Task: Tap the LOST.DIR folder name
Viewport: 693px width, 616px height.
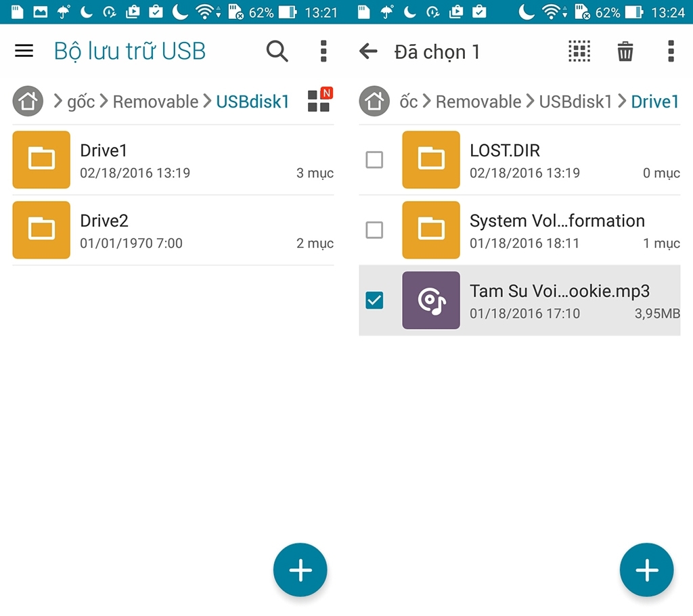Action: [x=505, y=150]
